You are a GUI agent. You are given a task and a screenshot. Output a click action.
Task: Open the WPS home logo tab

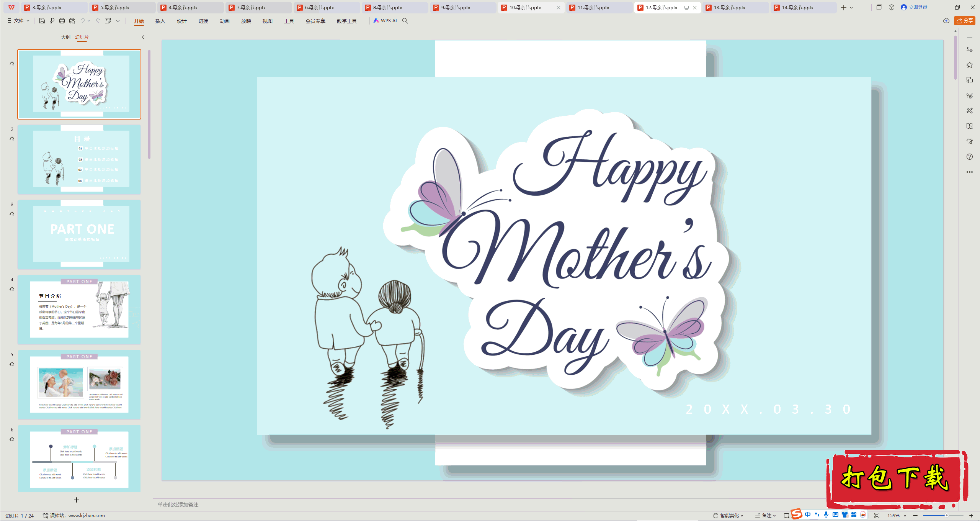(11, 7)
